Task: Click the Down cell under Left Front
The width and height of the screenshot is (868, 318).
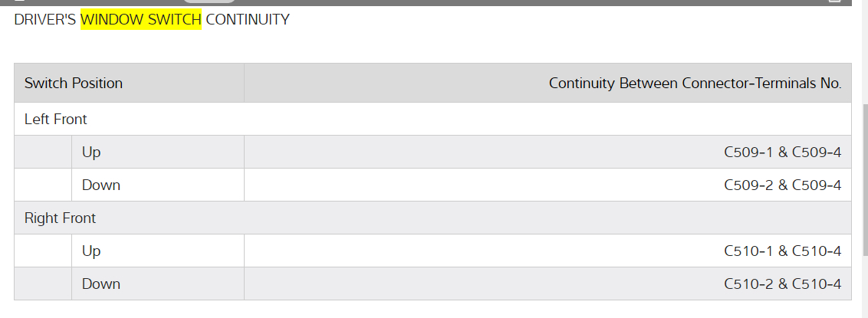Action: coord(101,185)
